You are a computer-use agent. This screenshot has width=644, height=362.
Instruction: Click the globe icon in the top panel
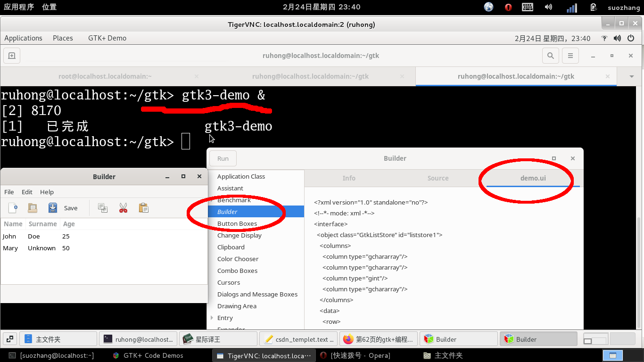pos(488,7)
